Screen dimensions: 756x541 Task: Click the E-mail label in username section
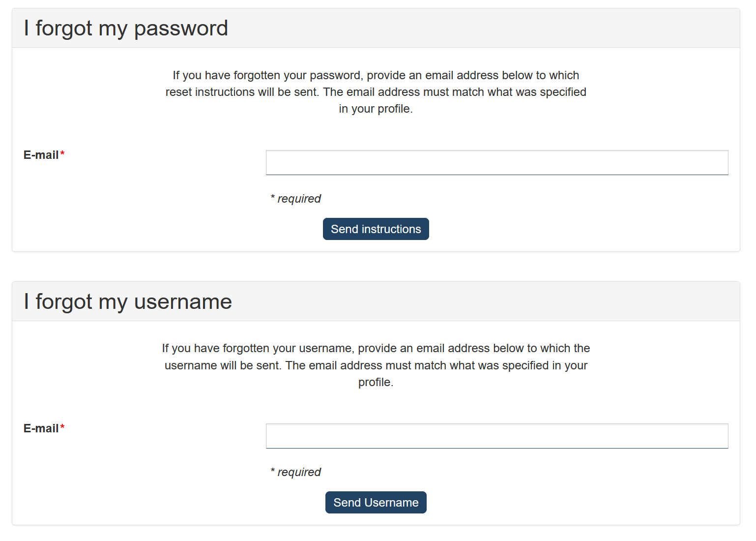(x=41, y=429)
